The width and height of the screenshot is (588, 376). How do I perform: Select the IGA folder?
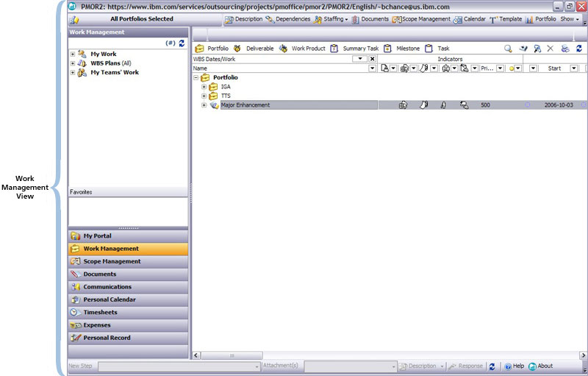[226, 87]
